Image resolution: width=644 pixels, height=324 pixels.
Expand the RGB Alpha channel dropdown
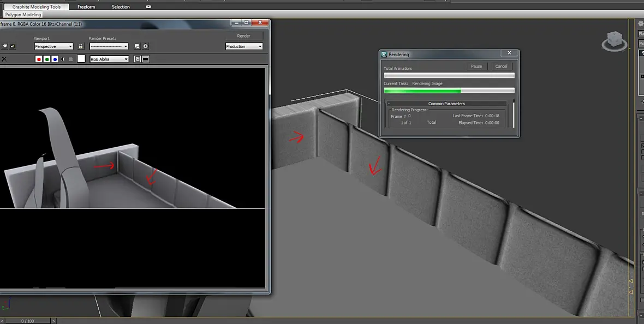[x=109, y=59]
